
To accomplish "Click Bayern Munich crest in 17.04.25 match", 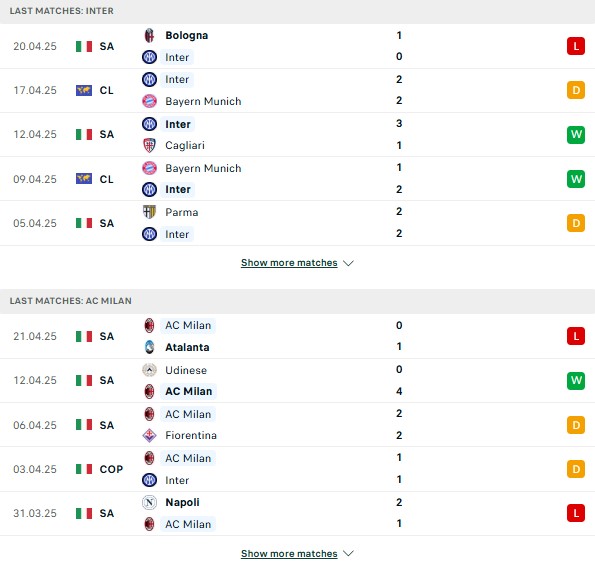I will [150, 101].
